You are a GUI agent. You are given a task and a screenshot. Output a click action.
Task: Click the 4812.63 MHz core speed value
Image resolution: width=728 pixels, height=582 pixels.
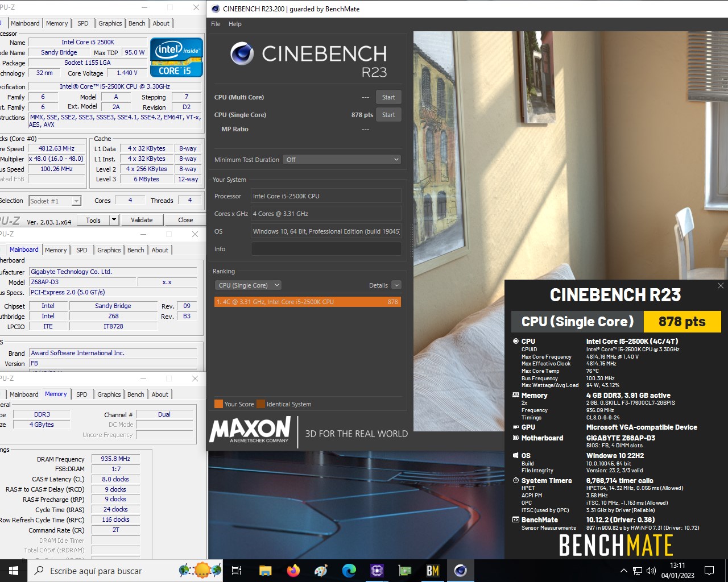(57, 148)
